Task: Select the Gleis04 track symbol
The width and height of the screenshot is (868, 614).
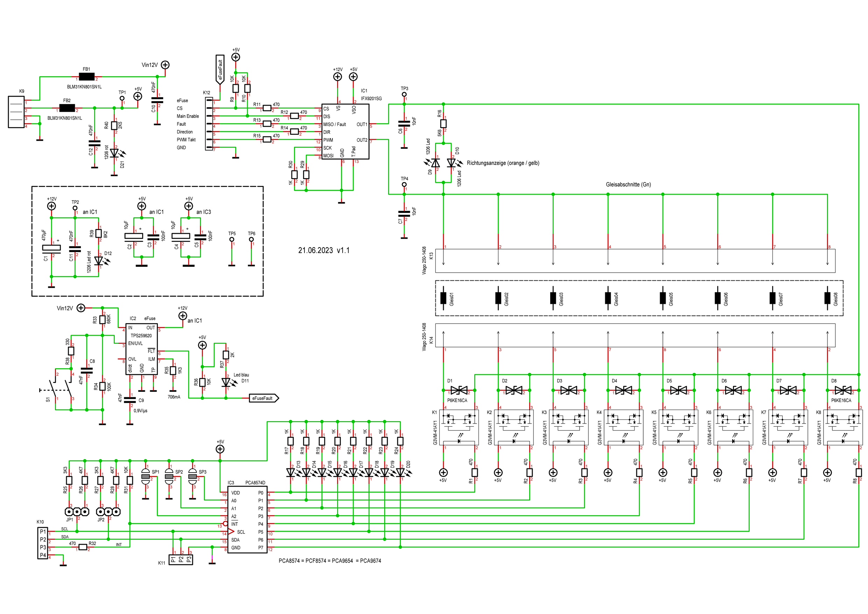Action: 608,298
